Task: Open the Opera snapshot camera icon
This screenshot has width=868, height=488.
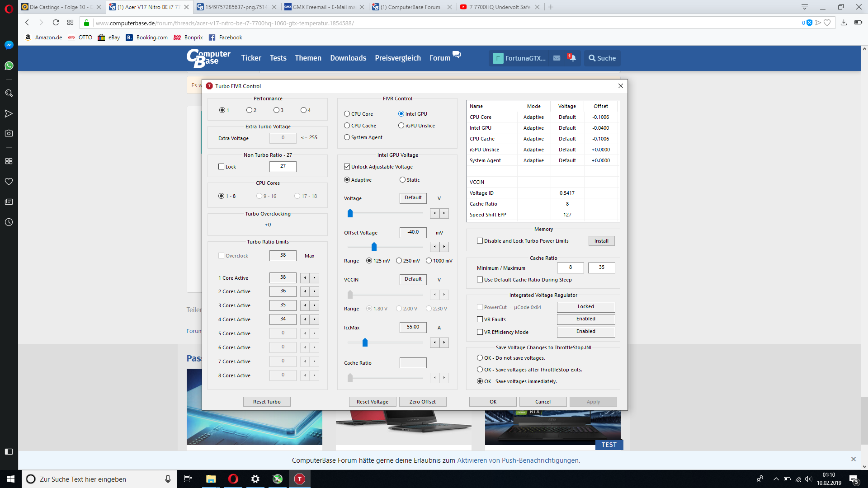Action: (9, 133)
